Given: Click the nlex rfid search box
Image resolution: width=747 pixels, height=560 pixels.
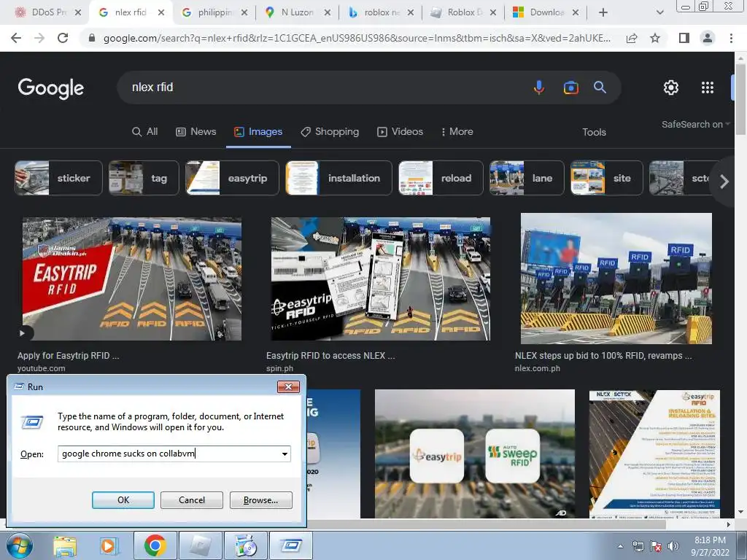Looking at the screenshot, I should [x=324, y=87].
